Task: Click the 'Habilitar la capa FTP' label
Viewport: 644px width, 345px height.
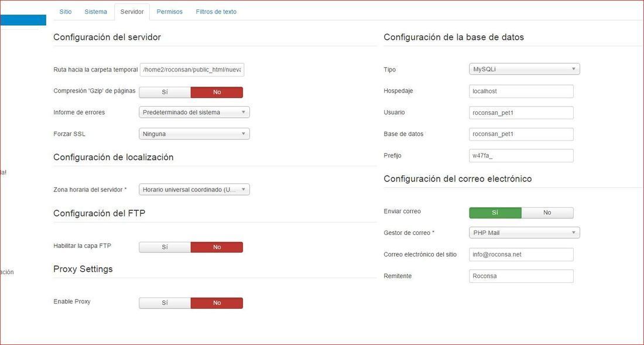Action: [x=82, y=246]
